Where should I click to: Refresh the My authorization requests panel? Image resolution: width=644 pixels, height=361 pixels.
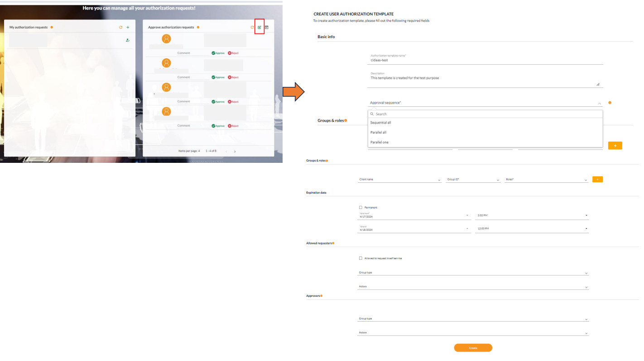[120, 27]
